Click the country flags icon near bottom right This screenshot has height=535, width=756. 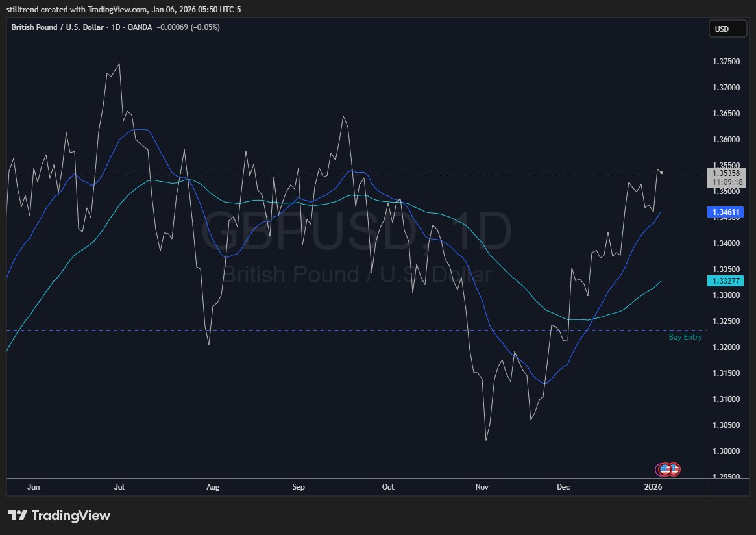(668, 469)
